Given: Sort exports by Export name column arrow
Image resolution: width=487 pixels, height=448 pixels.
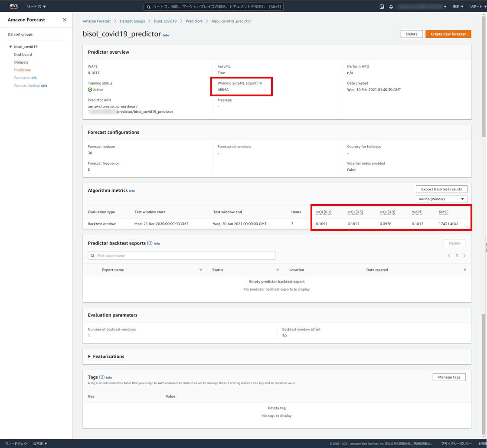Looking at the screenshot, I should pos(200,270).
